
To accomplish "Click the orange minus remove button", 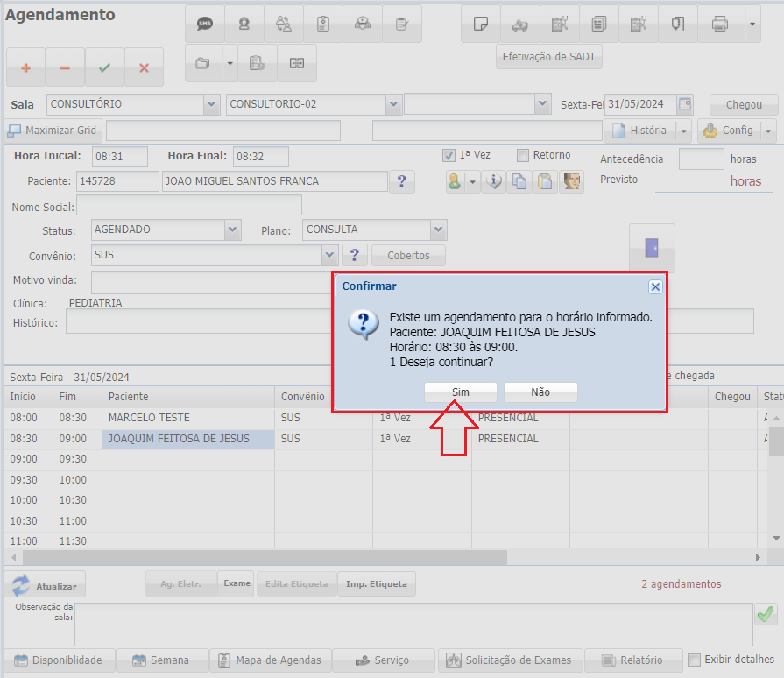I will [65, 67].
